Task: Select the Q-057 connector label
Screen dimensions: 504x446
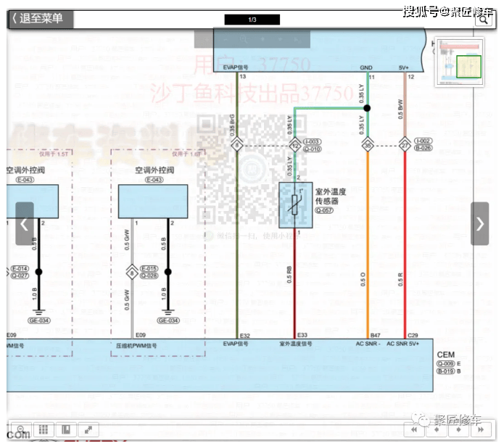Action: tap(323, 210)
